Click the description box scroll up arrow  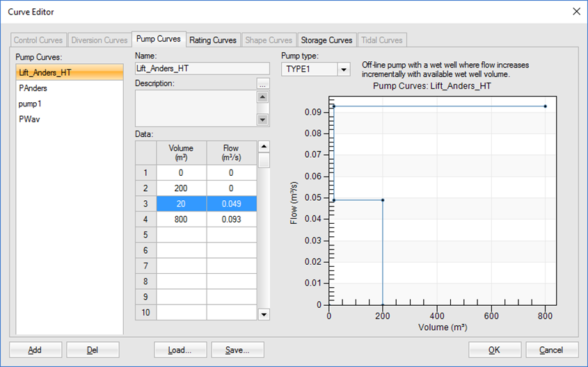tap(262, 97)
